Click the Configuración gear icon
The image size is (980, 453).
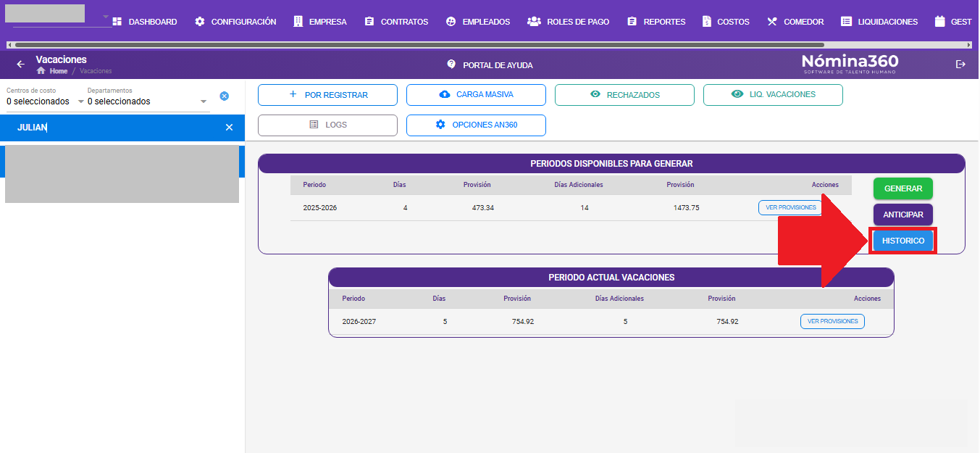point(200,22)
